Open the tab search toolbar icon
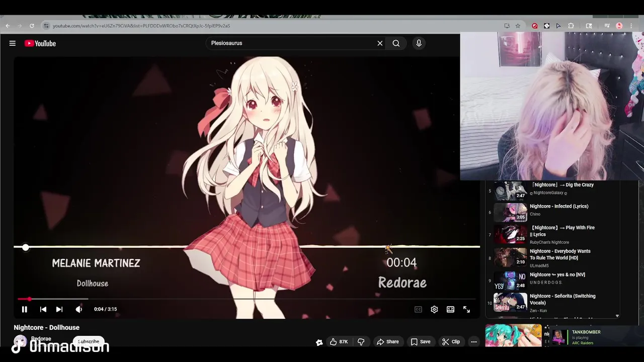This screenshot has width=644, height=362. coord(589,26)
